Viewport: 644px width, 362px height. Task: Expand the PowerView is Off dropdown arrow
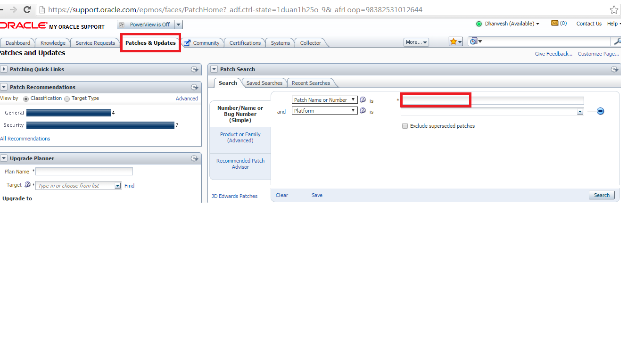coord(178,24)
